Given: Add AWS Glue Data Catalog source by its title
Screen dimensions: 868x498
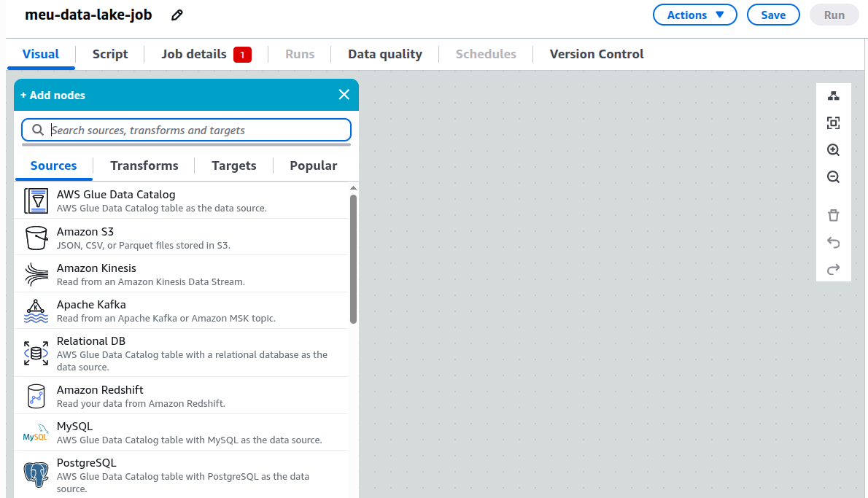Looking at the screenshot, I should (116, 195).
